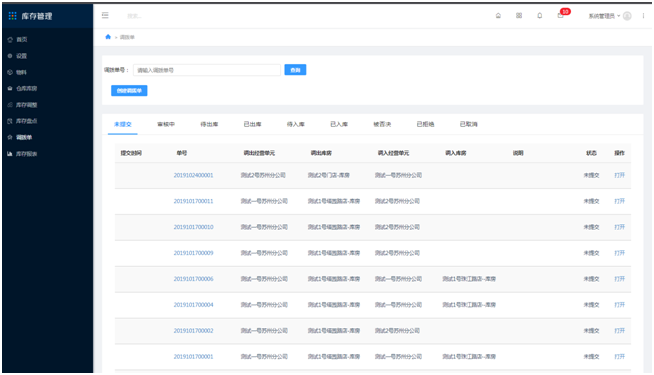
Task: Open 库存调整 in the sidebar
Action: [x=26, y=105]
